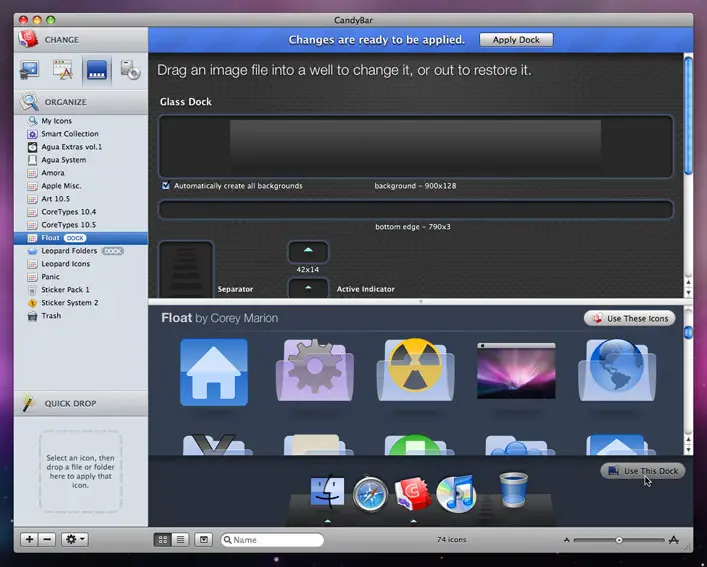The image size is (707, 567).
Task: Click the Quick Drop drop zone
Action: pos(80,471)
